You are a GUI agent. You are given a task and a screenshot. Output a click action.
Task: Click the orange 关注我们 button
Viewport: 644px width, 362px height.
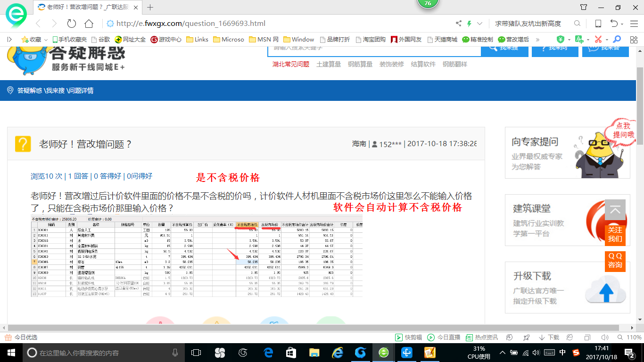coord(615,234)
